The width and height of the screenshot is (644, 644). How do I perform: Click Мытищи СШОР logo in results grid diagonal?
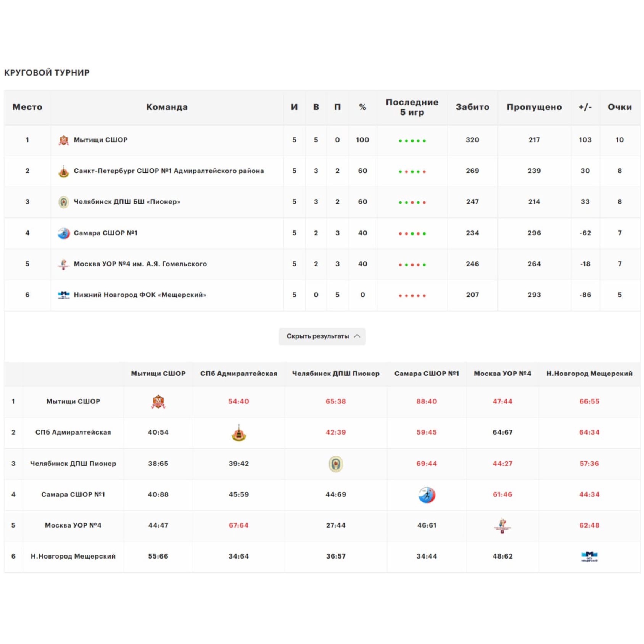click(x=158, y=402)
